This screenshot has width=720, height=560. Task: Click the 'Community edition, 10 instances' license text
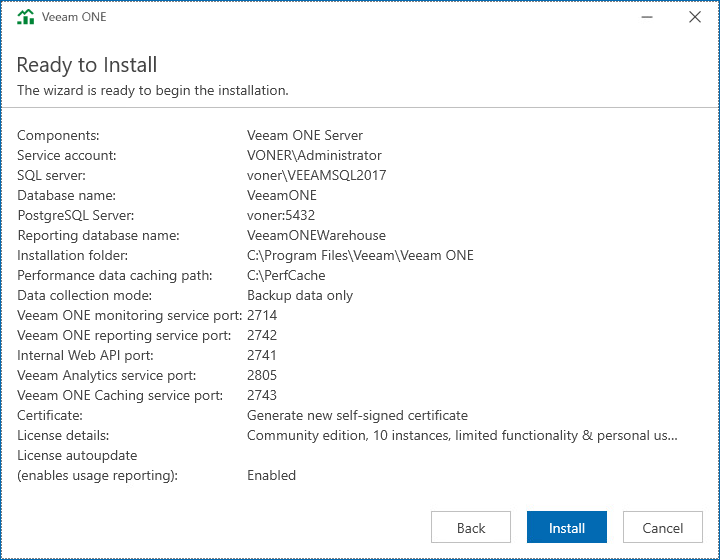462,435
